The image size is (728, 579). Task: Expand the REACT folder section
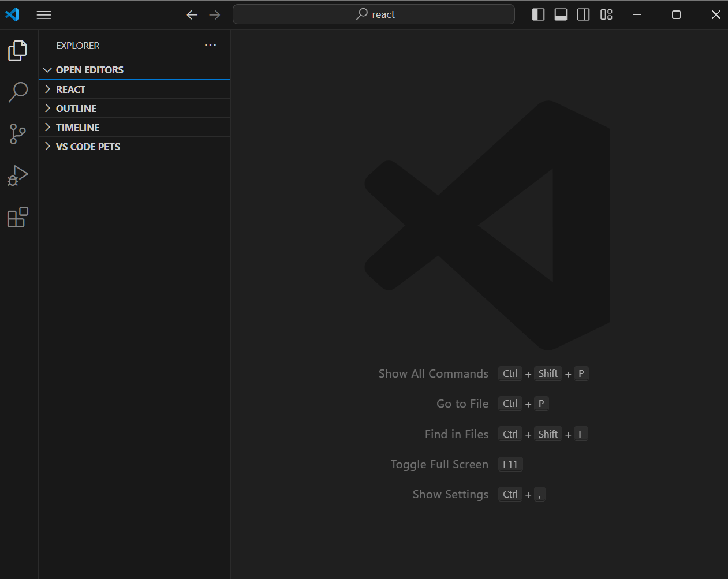(135, 89)
